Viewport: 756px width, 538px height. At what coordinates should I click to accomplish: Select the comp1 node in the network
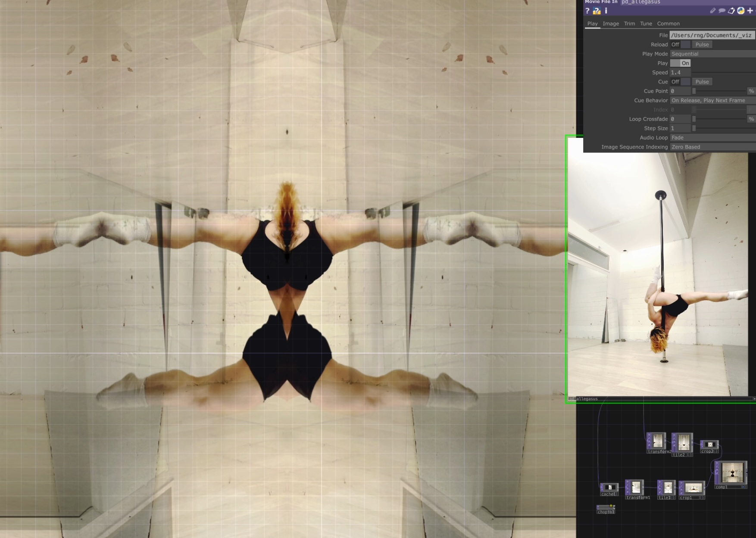(x=731, y=473)
